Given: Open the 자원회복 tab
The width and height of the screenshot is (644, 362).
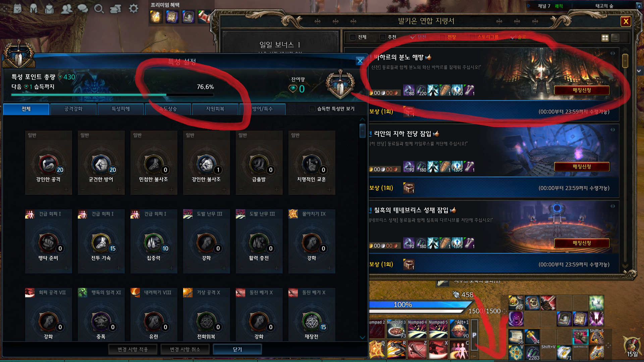Looking at the screenshot, I should [x=215, y=109].
